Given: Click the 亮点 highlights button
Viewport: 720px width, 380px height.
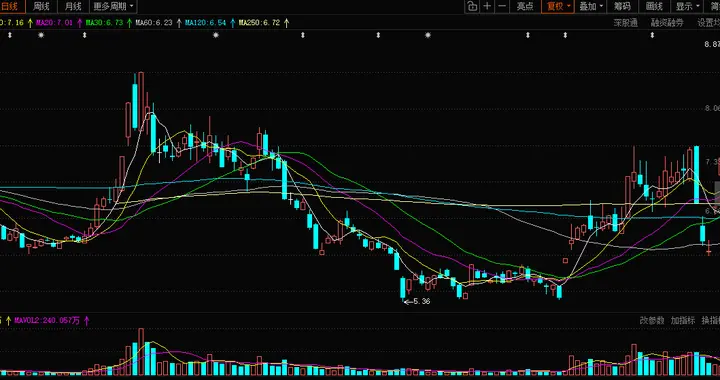Looking at the screenshot, I should (x=525, y=6).
